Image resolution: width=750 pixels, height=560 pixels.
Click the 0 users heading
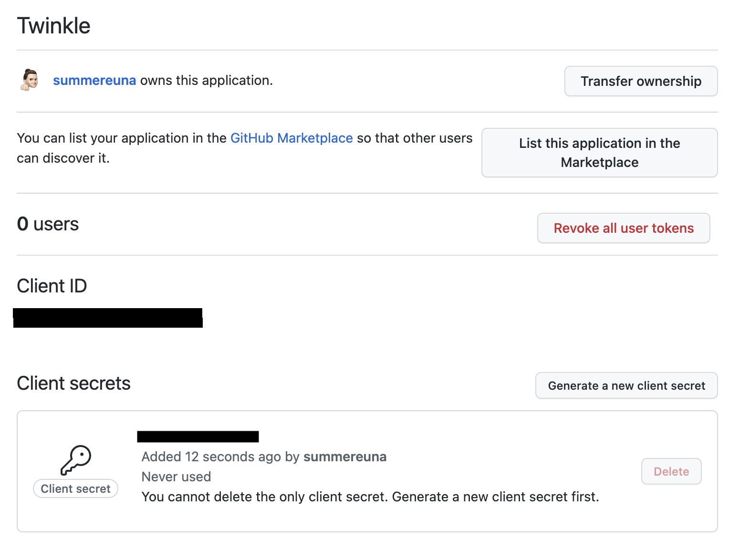[48, 224]
